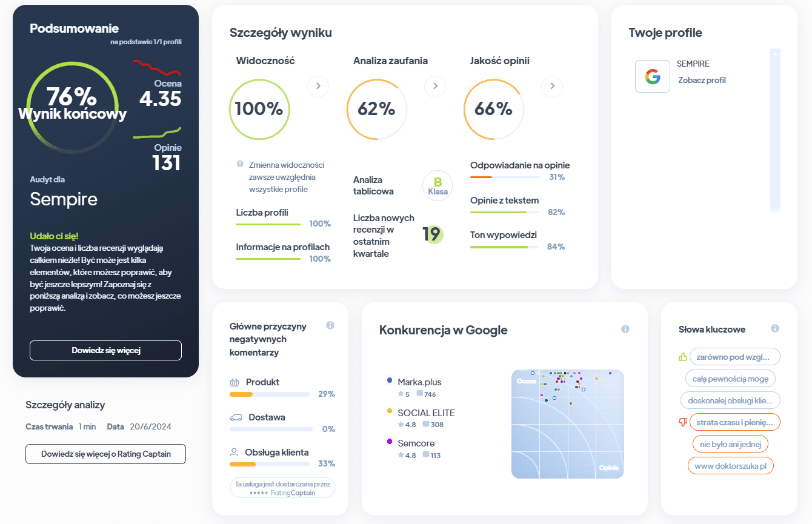Click competitor name Marka.plus
This screenshot has height=524, width=812.
pyautogui.click(x=419, y=382)
